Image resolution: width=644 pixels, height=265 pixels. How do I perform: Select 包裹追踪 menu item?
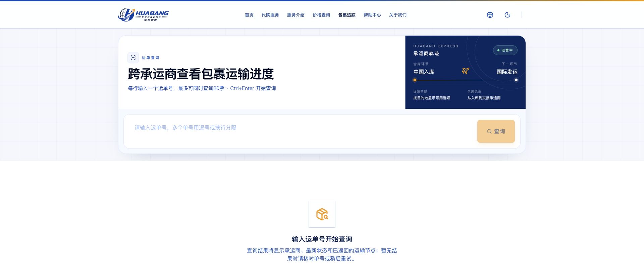pyautogui.click(x=347, y=15)
